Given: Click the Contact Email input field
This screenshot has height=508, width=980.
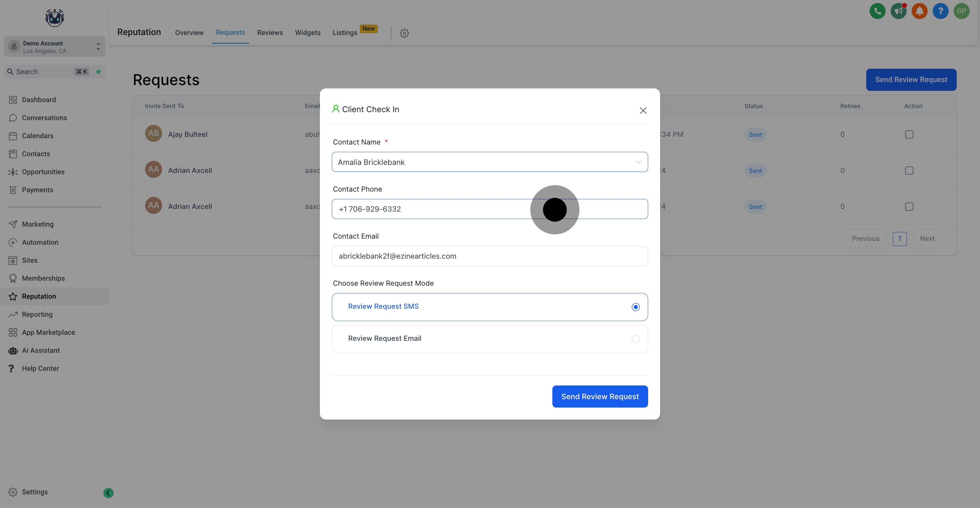Looking at the screenshot, I should pyautogui.click(x=489, y=256).
